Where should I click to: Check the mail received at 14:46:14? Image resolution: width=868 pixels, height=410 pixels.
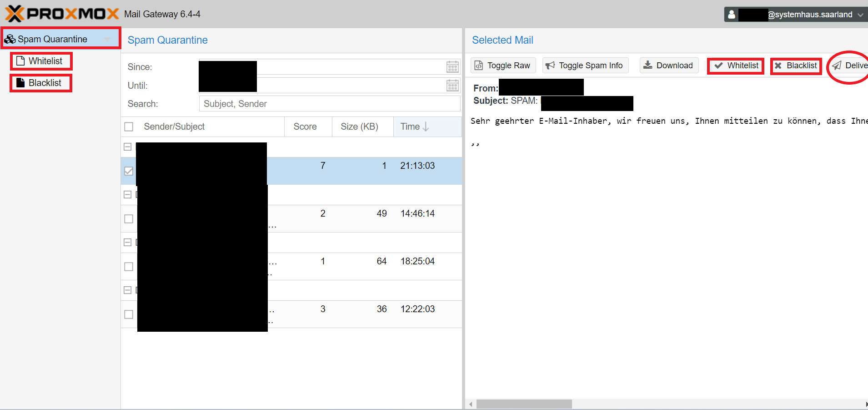(x=129, y=219)
